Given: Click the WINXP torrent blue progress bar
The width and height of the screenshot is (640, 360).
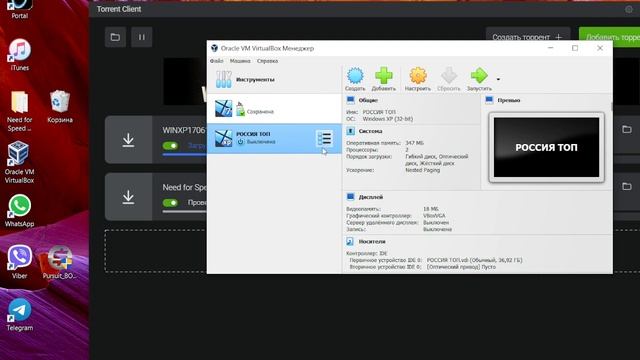Looking at the screenshot, I should tap(184, 154).
